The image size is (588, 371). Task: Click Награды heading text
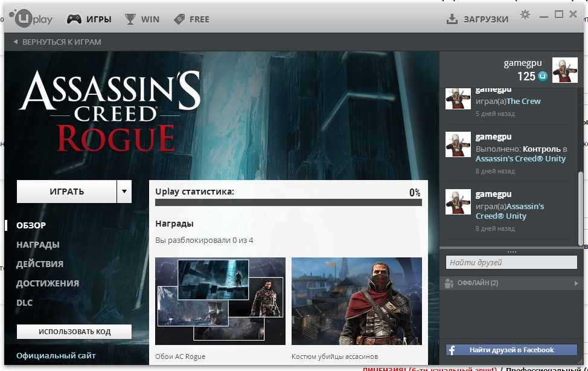click(174, 224)
